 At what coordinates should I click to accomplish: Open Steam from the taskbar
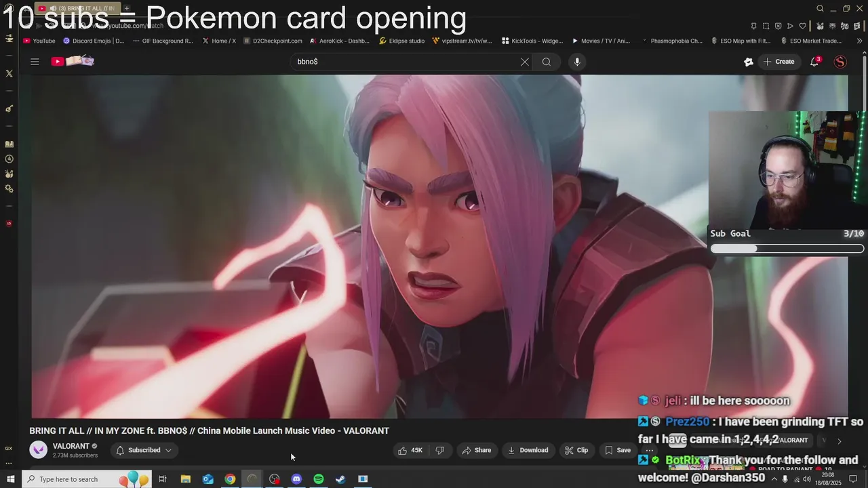coord(340,479)
